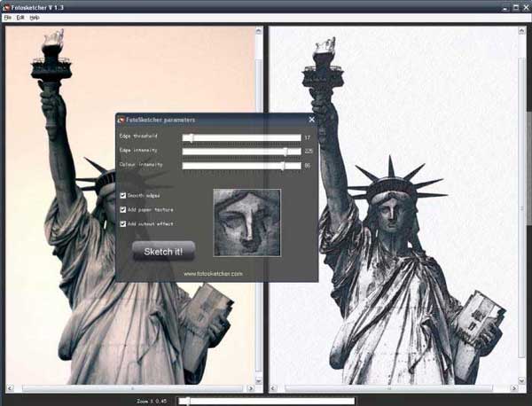Image resolution: width=532 pixels, height=406 pixels.
Task: Open the Help menu
Action: pyautogui.click(x=35, y=18)
